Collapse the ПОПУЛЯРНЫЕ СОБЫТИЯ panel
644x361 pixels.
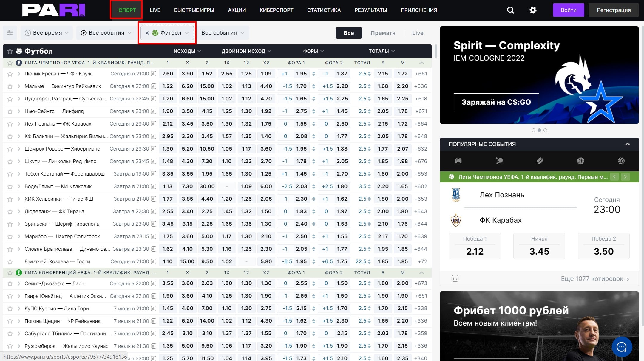pyautogui.click(x=627, y=144)
